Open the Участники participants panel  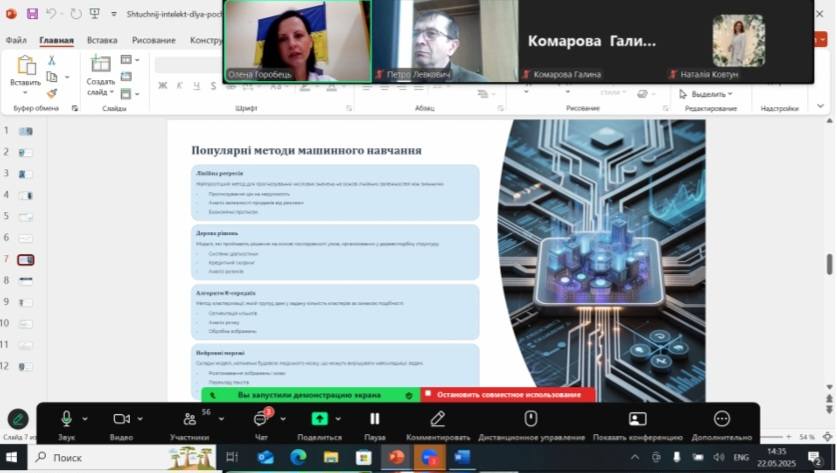(189, 419)
